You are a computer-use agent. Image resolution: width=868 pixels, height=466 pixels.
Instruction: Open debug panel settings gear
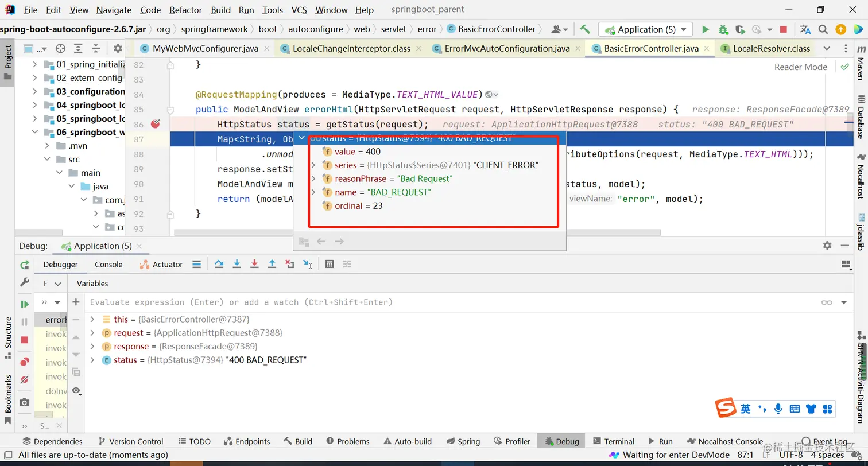coord(827,245)
